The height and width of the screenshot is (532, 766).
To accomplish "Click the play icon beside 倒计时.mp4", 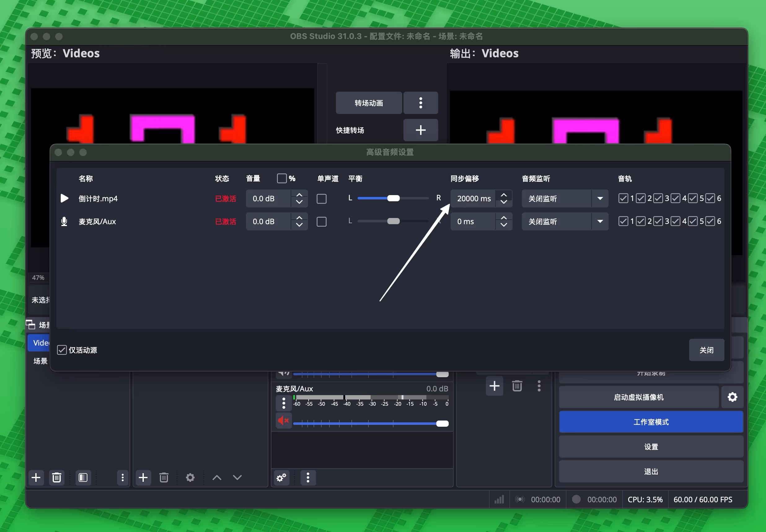I will [x=64, y=199].
